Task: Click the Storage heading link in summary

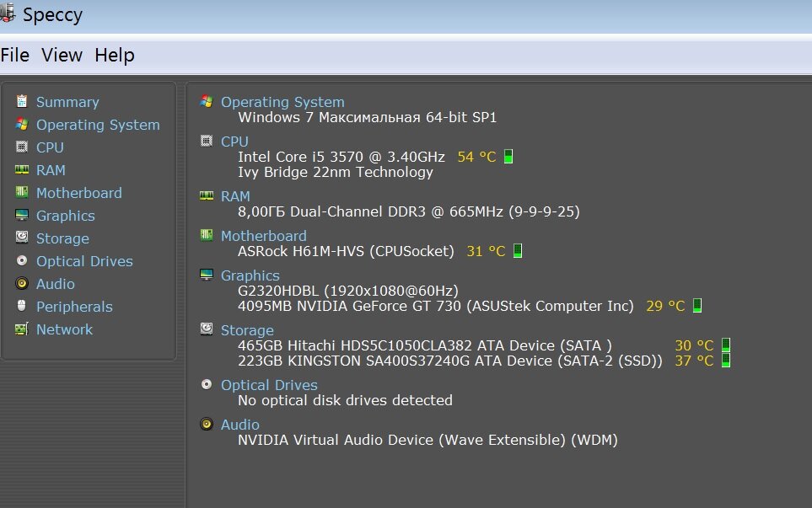Action: click(247, 330)
